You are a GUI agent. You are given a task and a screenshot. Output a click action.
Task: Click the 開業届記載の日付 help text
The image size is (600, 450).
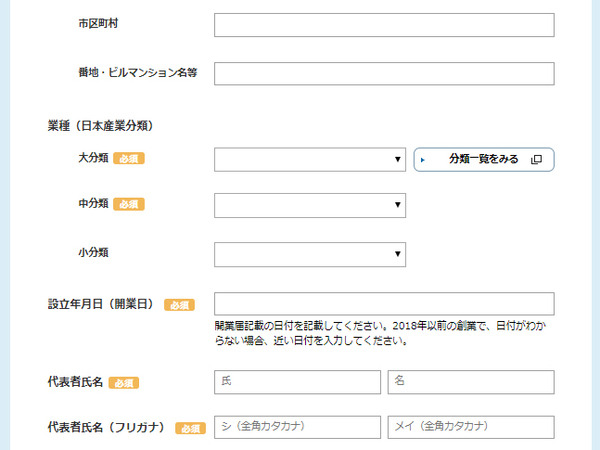pos(380,333)
